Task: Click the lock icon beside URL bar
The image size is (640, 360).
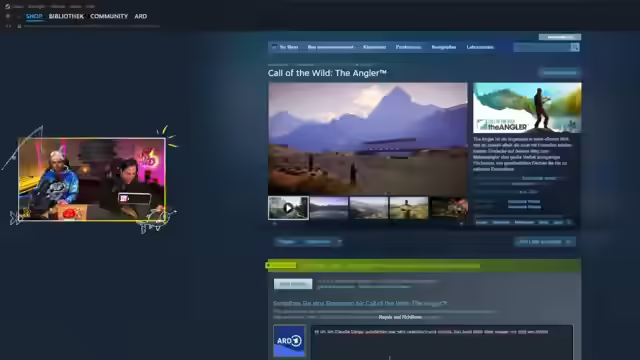Action: pos(19,26)
